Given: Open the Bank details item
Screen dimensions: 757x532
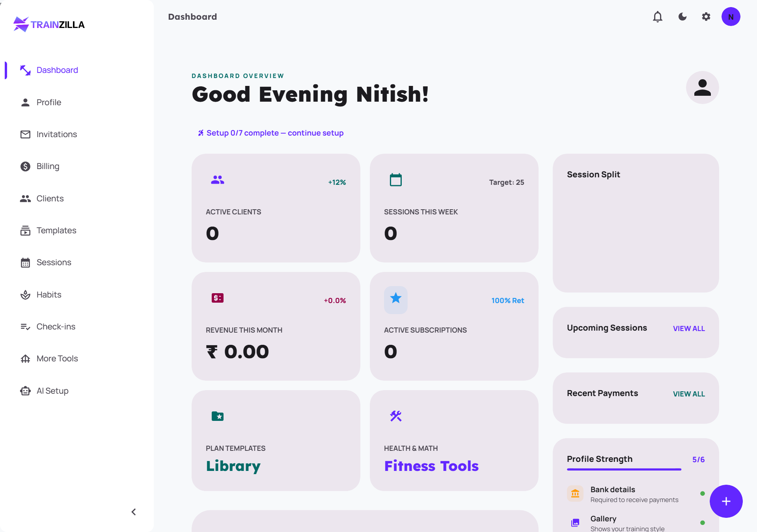Looking at the screenshot, I should click(x=636, y=494).
